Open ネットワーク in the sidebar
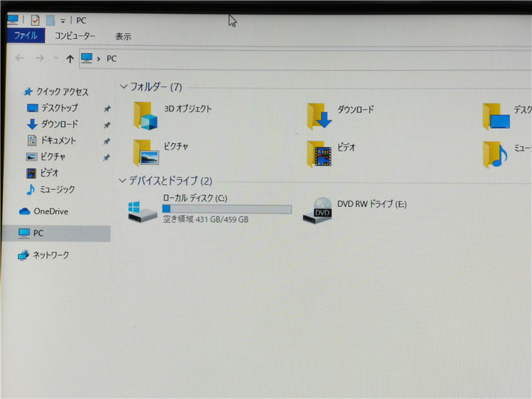This screenshot has width=532, height=399. tap(44, 255)
